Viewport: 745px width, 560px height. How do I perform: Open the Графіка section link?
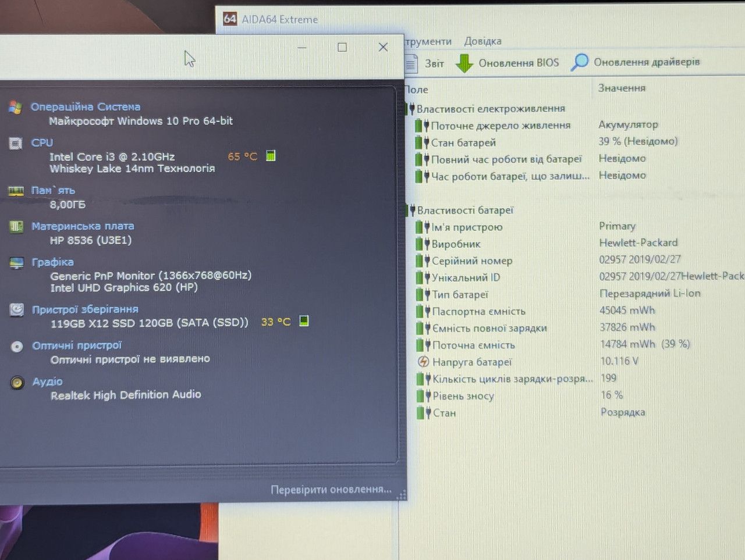coord(52,262)
